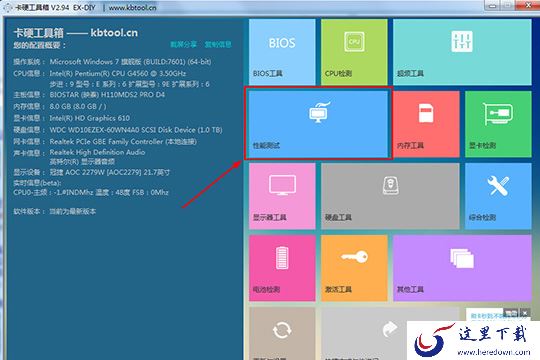
Task: Open the sliders-icon tuning tools tile
Action: (x=462, y=52)
